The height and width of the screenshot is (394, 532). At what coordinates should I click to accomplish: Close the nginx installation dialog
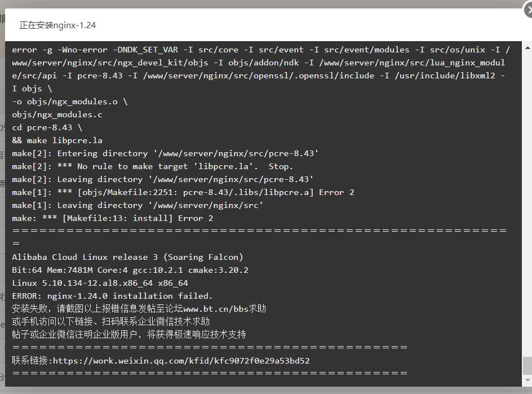529,10
